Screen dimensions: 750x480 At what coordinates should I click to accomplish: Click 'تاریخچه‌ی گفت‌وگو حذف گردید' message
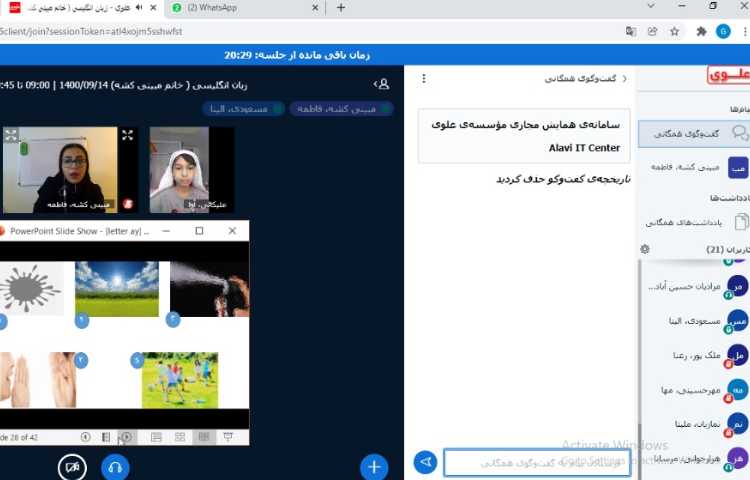coord(563,179)
